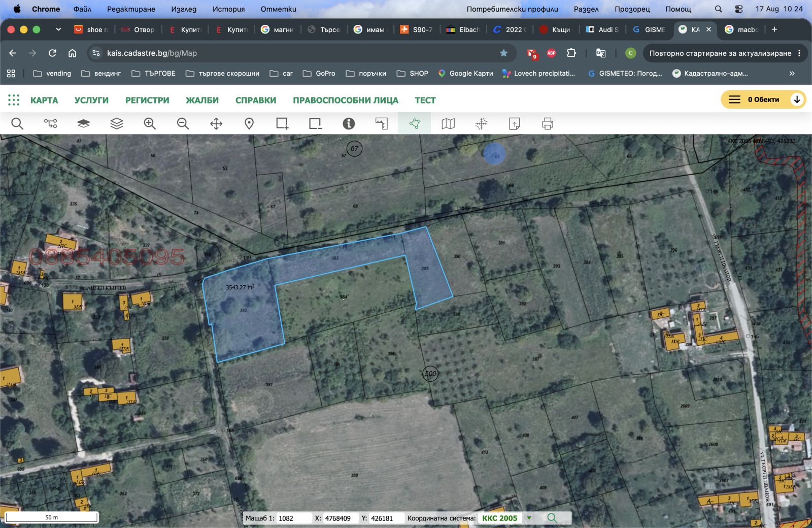Search coordinates with the green magnifier
812x528 pixels.
pos(552,518)
